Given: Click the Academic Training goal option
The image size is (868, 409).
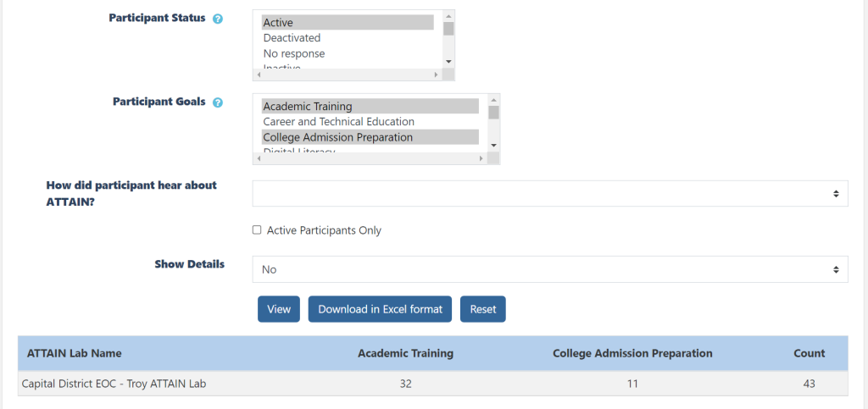Looking at the screenshot, I should [370, 107].
